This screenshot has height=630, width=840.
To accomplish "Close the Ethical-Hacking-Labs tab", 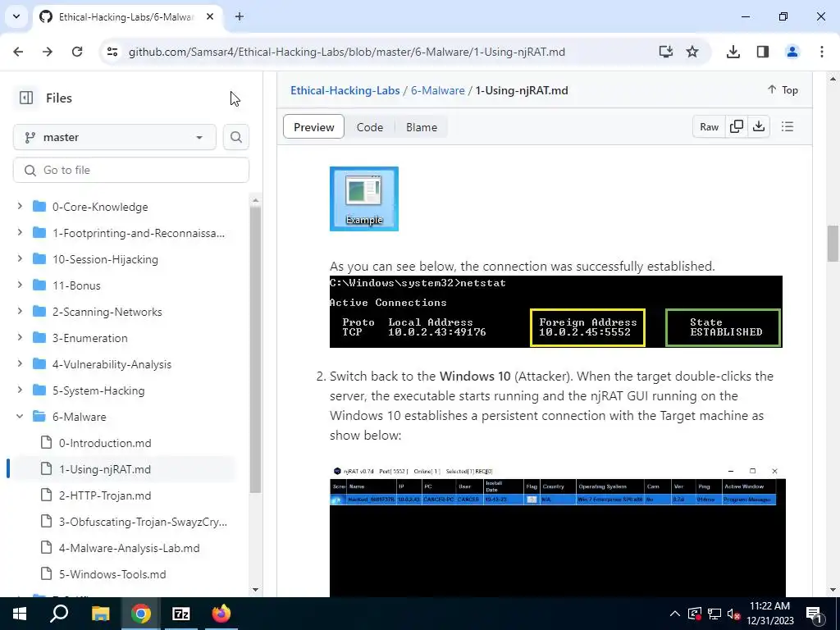I will coord(210,16).
